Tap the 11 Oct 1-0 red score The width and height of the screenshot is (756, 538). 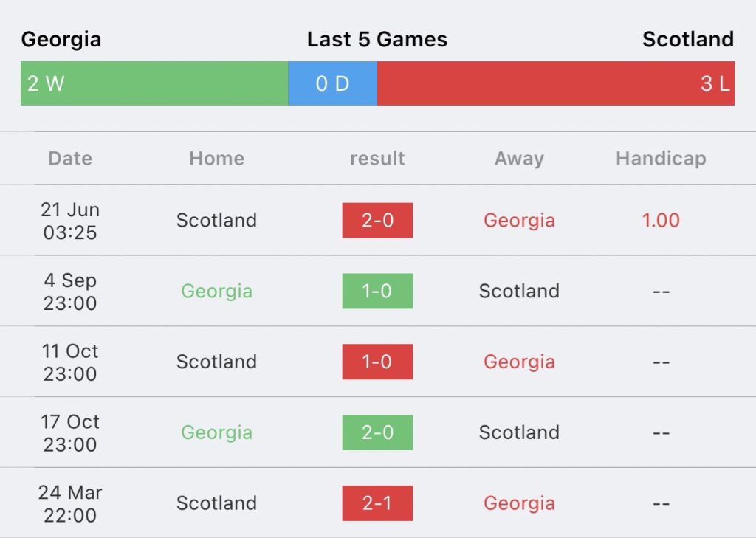pos(377,362)
